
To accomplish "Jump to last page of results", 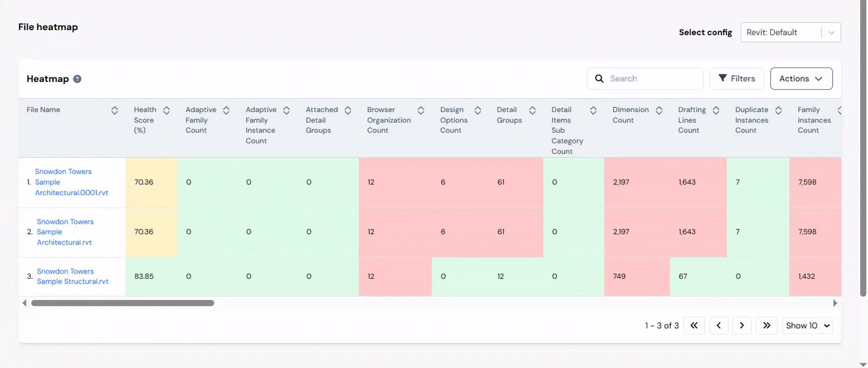I will click(766, 325).
